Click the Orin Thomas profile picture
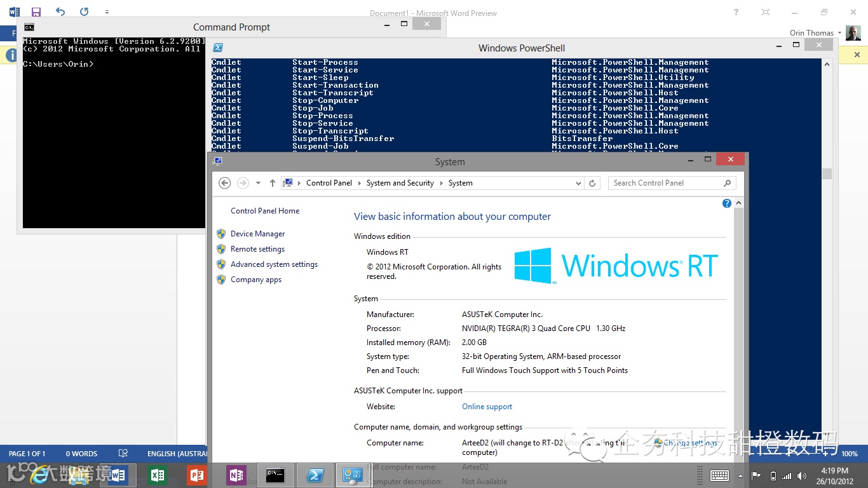Viewport: 868px width, 488px height. (853, 33)
